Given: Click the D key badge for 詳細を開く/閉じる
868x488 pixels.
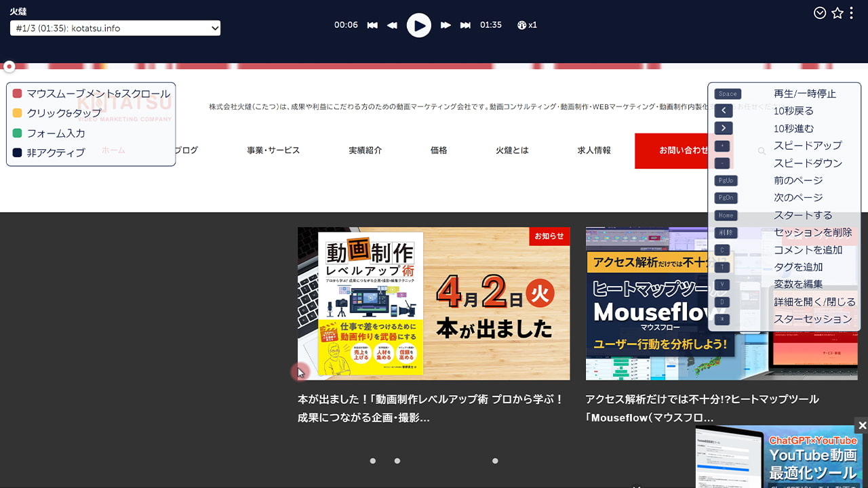Looking at the screenshot, I should tap(722, 302).
